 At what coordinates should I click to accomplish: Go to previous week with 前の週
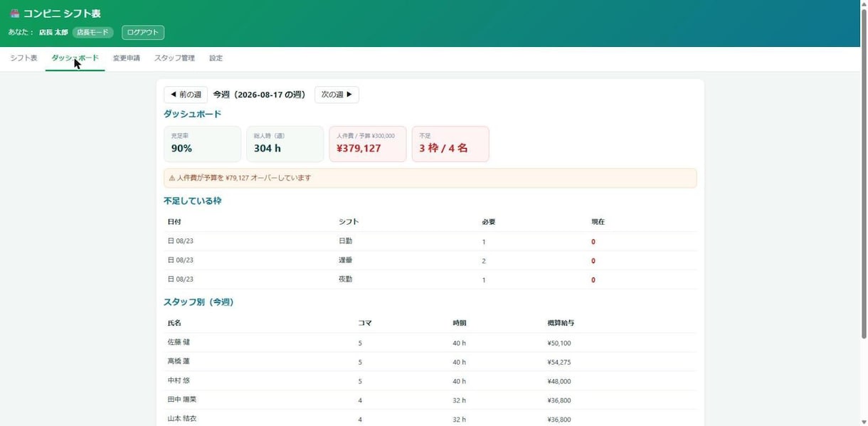[186, 95]
